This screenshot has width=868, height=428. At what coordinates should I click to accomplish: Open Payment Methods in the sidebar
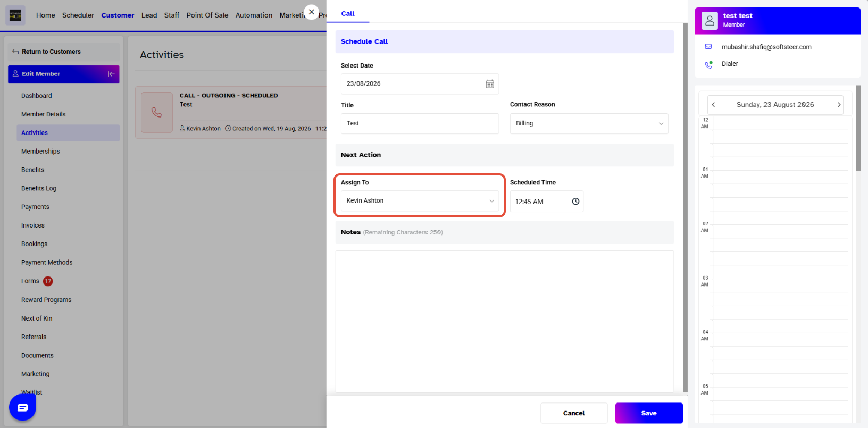point(47,263)
